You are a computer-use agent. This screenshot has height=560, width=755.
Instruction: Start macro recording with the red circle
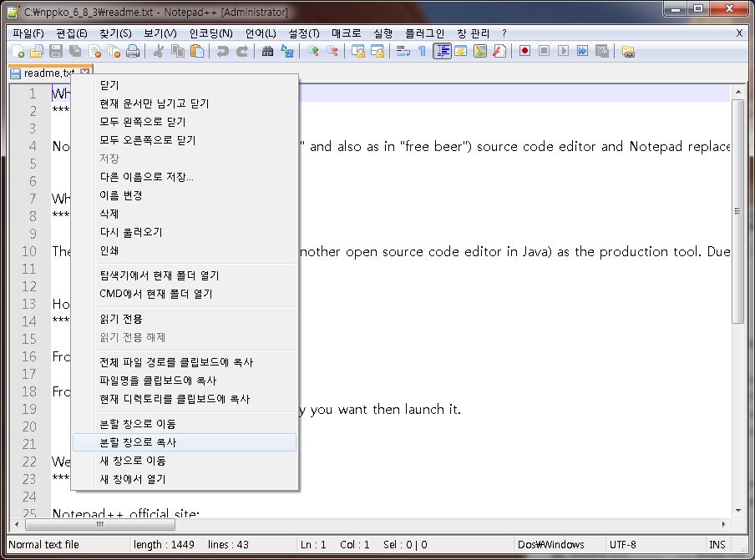(x=524, y=51)
